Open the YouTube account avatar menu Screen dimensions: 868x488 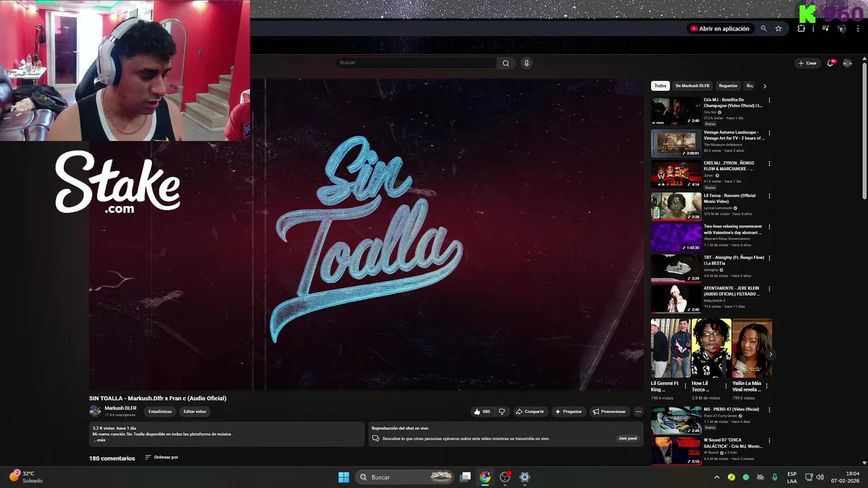tap(847, 63)
